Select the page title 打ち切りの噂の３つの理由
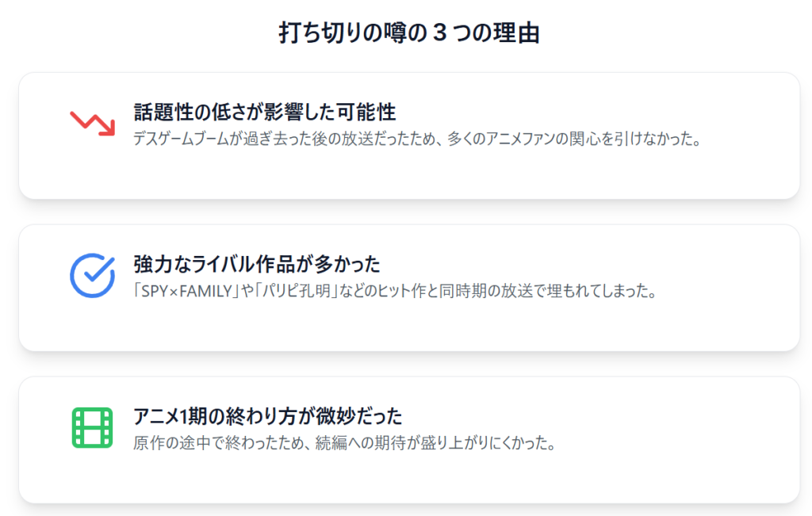 point(409,32)
